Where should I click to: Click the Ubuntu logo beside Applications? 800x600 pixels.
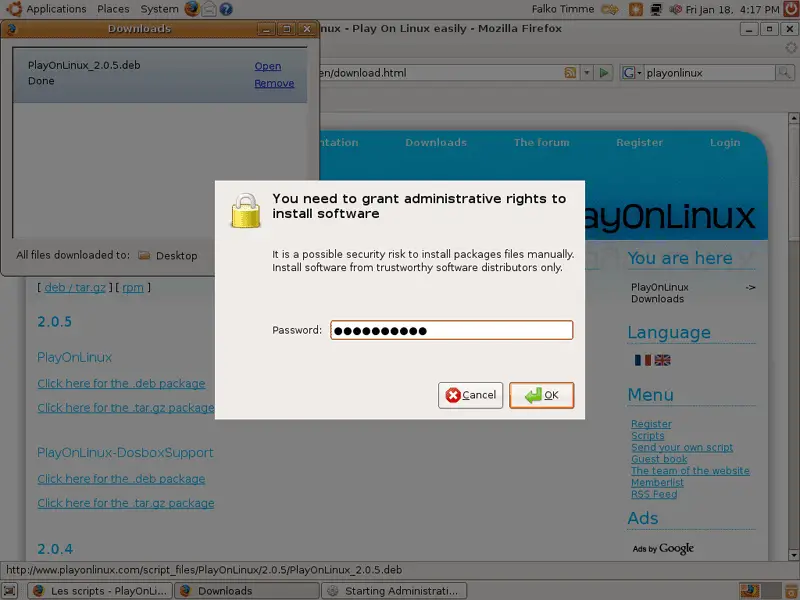14,9
